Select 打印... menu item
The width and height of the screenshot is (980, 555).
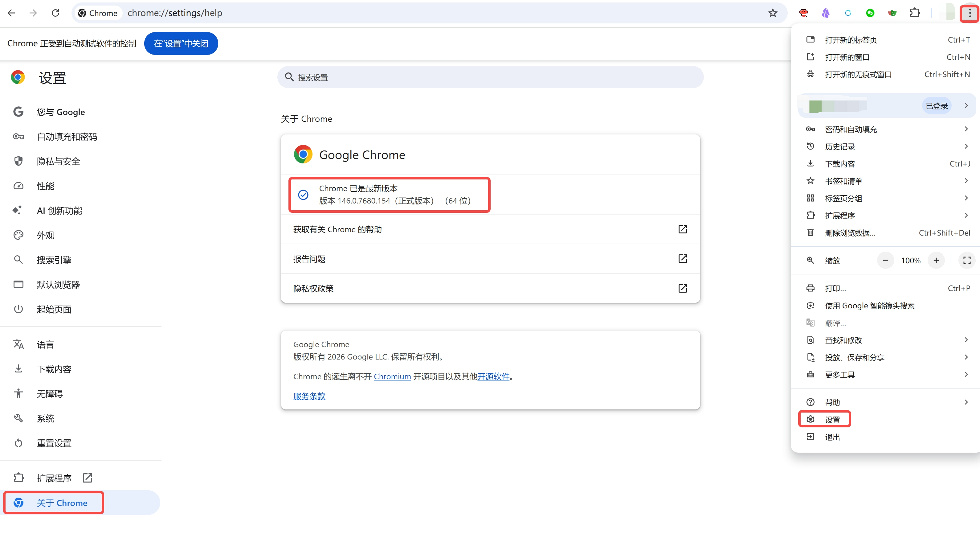[885, 288]
